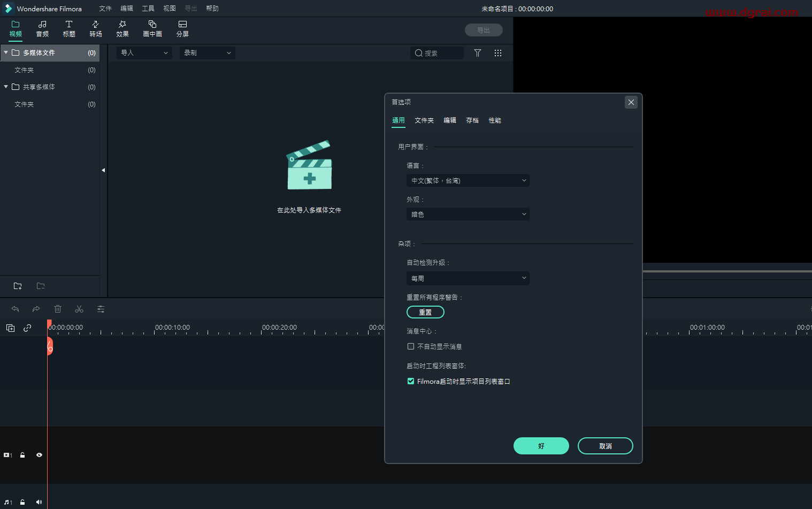The height and width of the screenshot is (509, 812).
Task: Add a new folder icon
Action: 18,286
